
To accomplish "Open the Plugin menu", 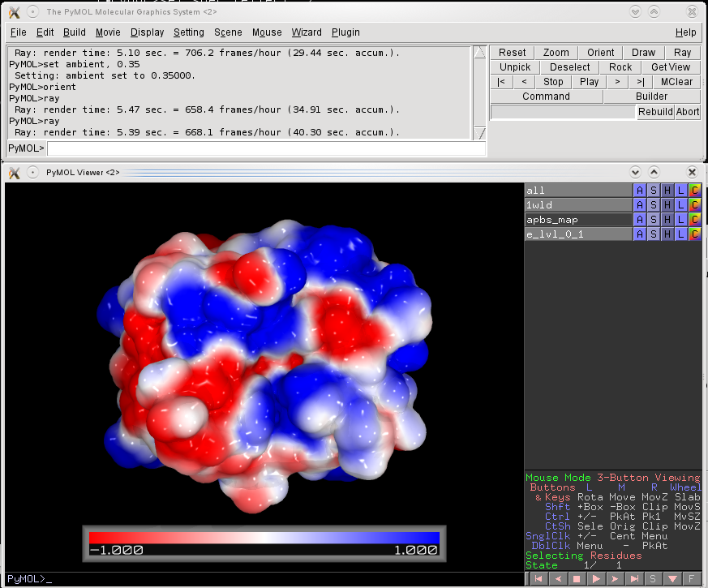I will [x=345, y=32].
